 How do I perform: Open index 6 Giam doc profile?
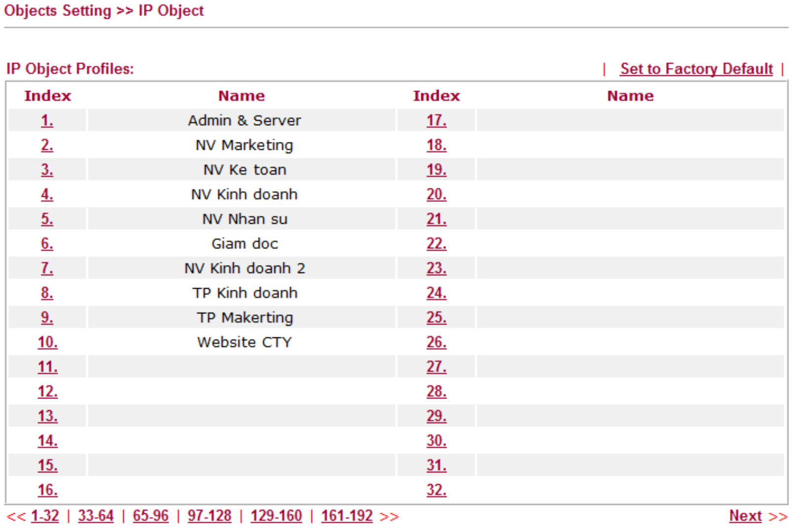coord(47,243)
